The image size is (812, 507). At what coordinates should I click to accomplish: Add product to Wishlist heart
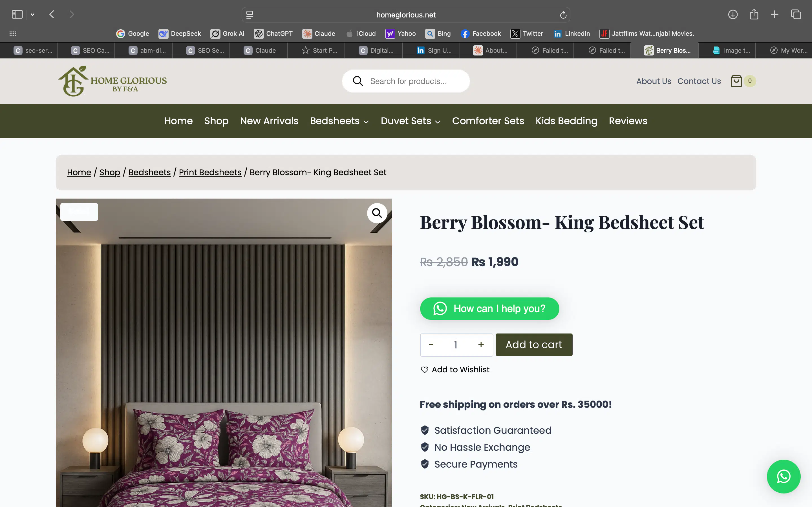coord(424,370)
